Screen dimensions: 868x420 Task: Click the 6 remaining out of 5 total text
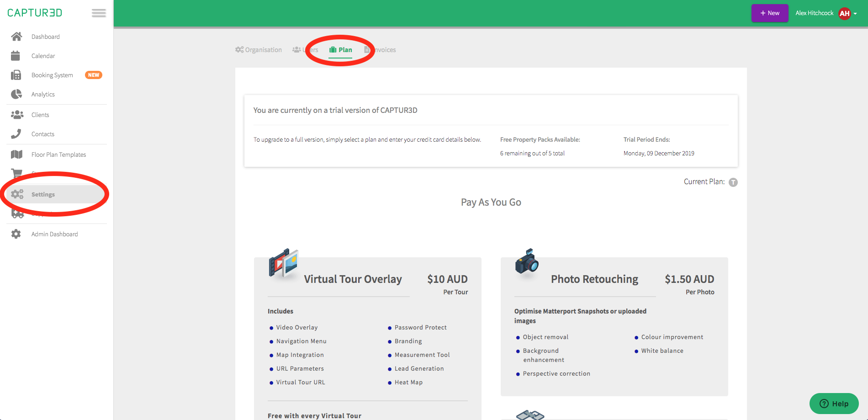pyautogui.click(x=532, y=154)
